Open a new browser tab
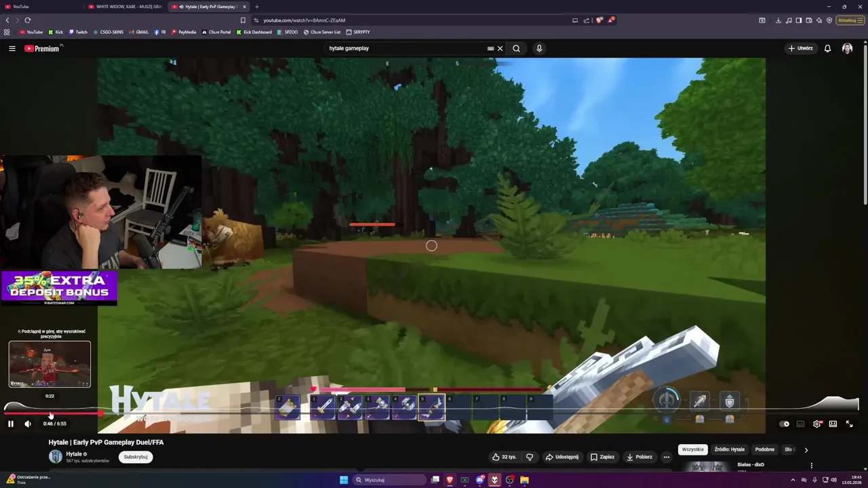The width and height of the screenshot is (868, 488). coord(256,7)
